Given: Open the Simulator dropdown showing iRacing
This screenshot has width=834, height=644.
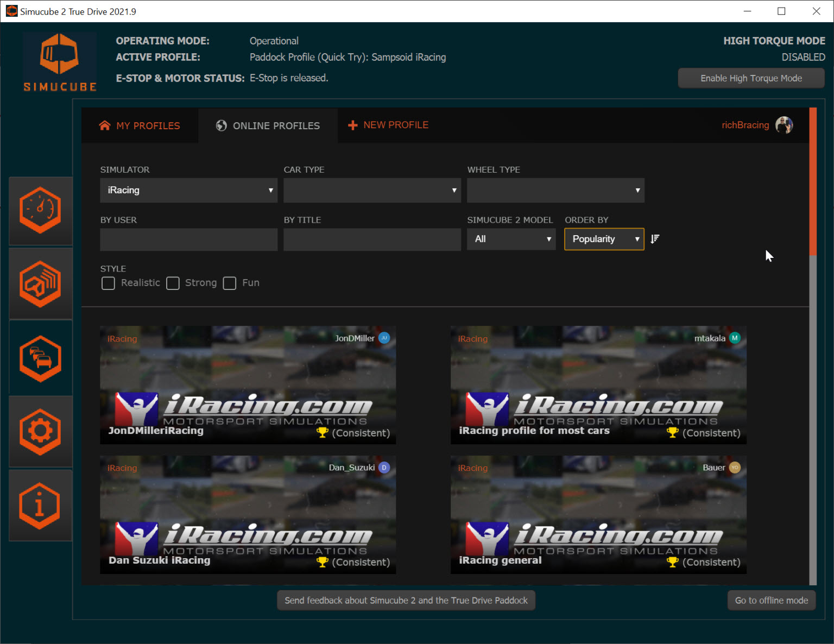Looking at the screenshot, I should point(188,190).
